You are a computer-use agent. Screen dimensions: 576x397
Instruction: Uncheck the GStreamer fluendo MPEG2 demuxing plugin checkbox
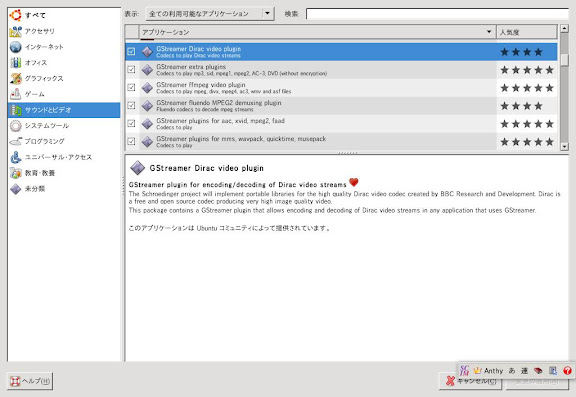(x=131, y=105)
